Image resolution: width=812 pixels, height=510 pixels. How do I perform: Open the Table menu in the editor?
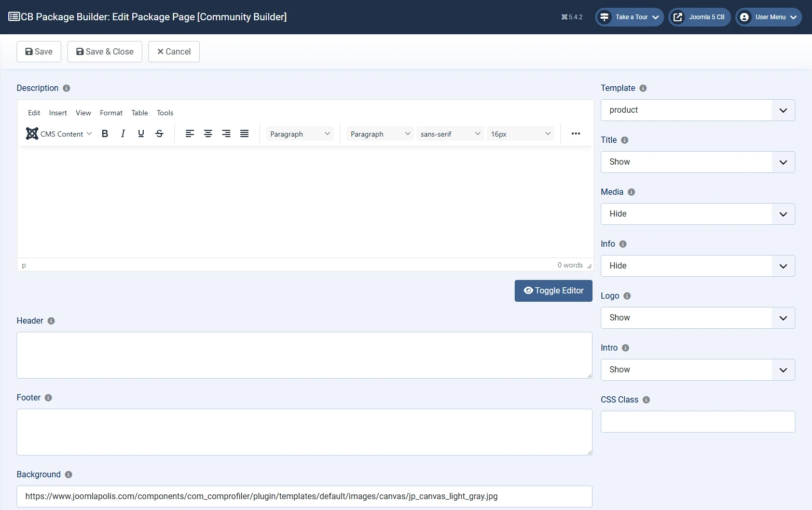[139, 113]
